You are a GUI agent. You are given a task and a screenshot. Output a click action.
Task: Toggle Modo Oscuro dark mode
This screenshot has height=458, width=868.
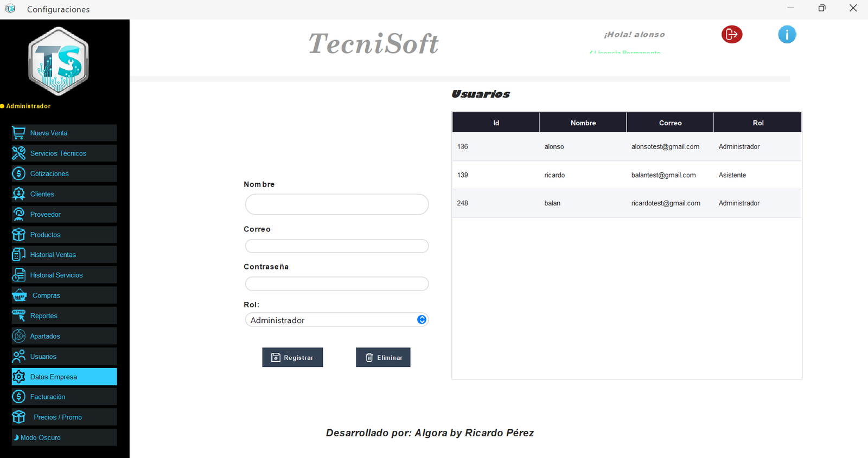[x=64, y=437]
